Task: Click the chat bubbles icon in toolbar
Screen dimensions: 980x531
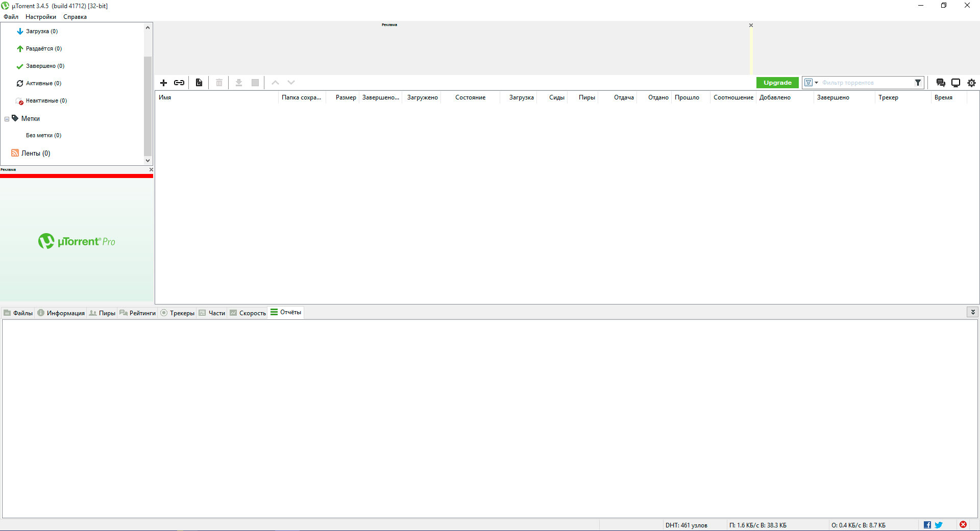Action: pos(940,83)
